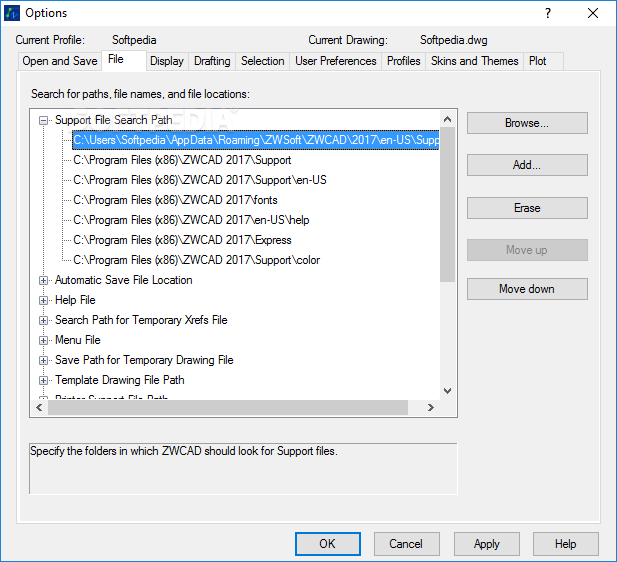Switch to the Open and Save tab
Viewport: 617px width, 562px height.
[60, 61]
